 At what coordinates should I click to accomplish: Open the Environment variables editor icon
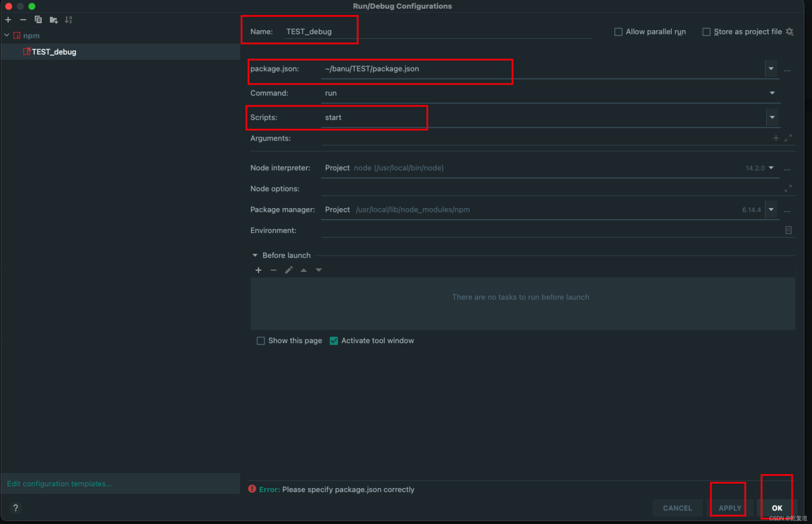point(788,230)
